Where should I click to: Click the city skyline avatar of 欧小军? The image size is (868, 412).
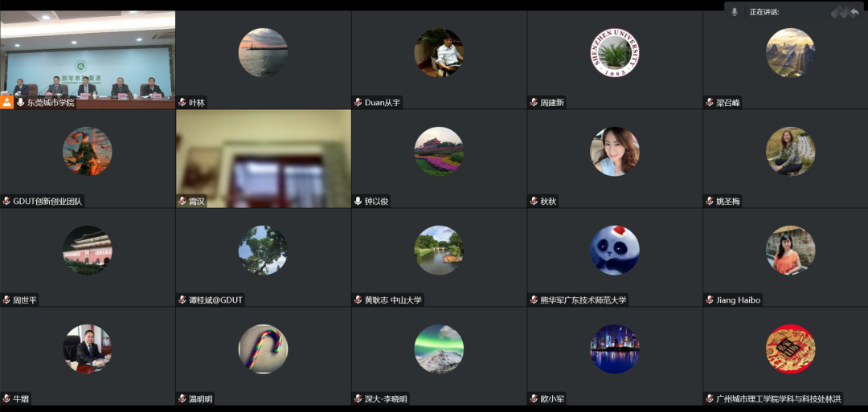(615, 349)
